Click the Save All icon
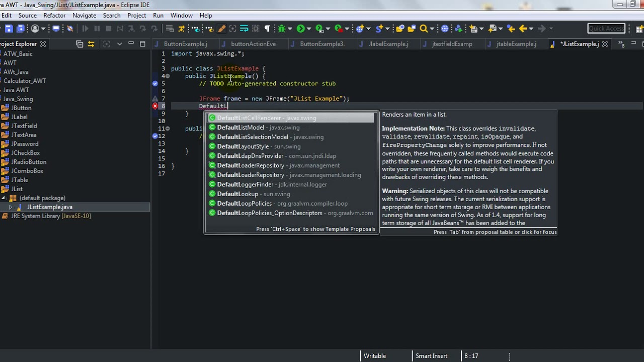644x362 pixels. point(20,29)
